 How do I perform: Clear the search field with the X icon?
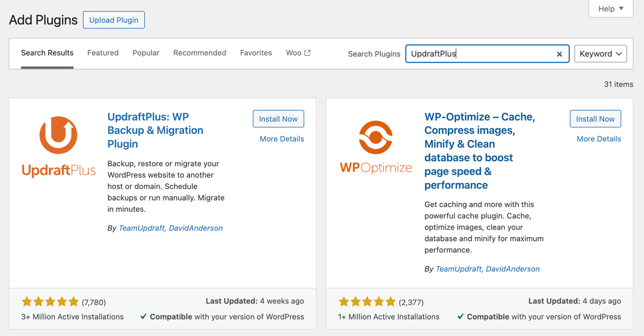(559, 54)
